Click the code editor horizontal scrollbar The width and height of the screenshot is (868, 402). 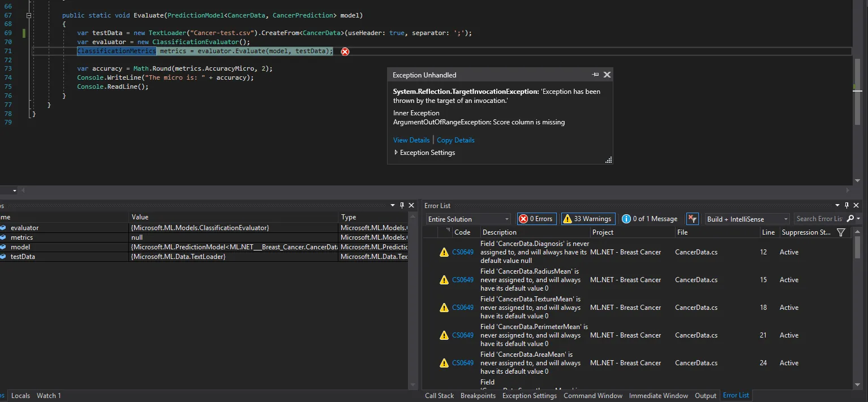pos(436,191)
